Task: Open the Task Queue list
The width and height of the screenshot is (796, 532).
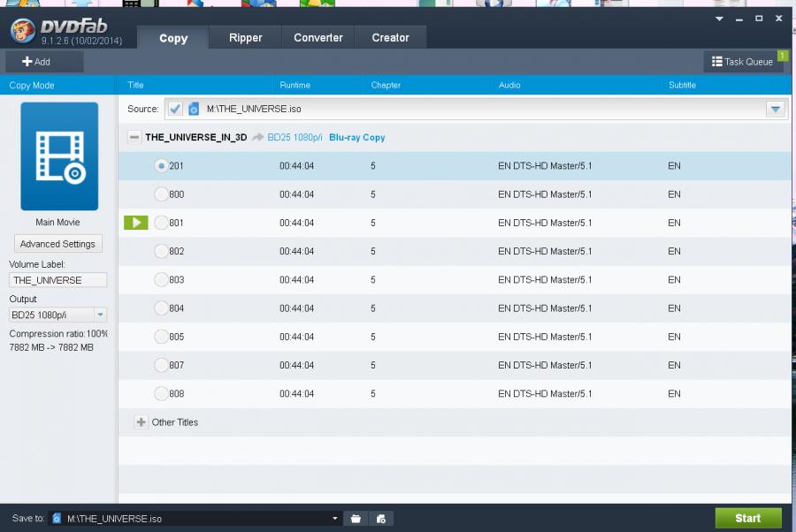Action: (x=743, y=62)
